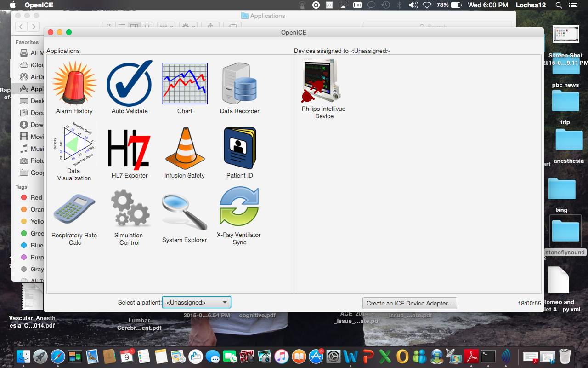The width and height of the screenshot is (588, 368).
Task: Open iBooks from the Dock
Action: (299, 356)
